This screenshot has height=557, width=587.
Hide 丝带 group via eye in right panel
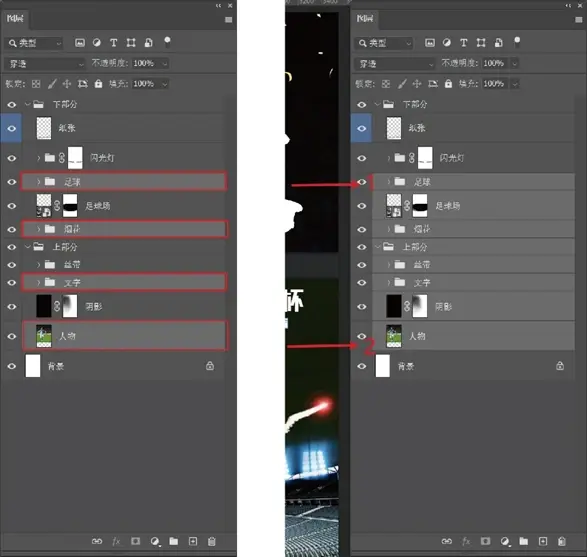point(362,265)
